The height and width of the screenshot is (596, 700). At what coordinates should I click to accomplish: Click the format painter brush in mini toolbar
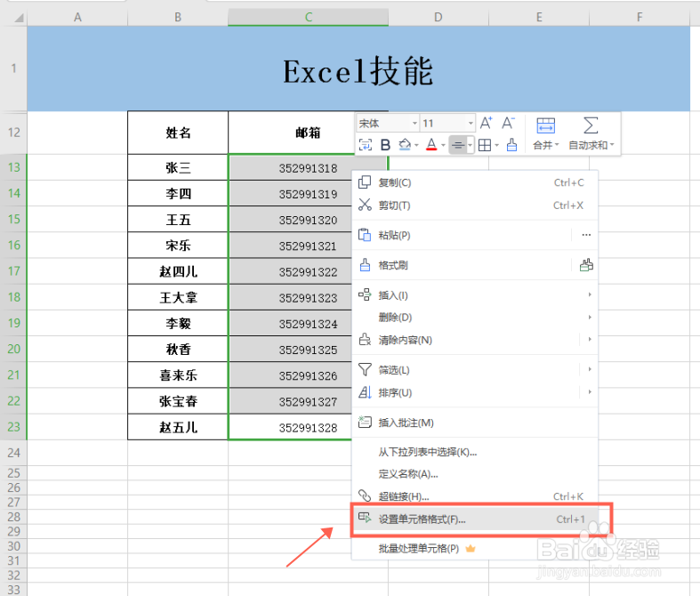[511, 145]
